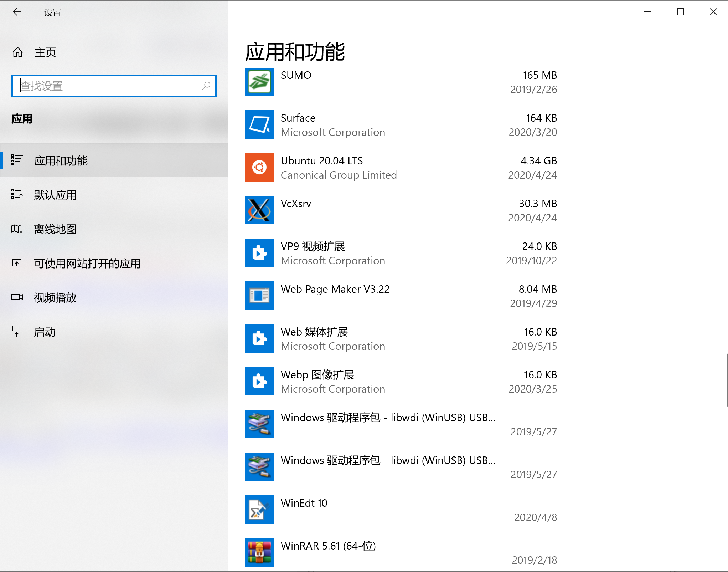Click the 启动 sidebar icon

click(17, 331)
